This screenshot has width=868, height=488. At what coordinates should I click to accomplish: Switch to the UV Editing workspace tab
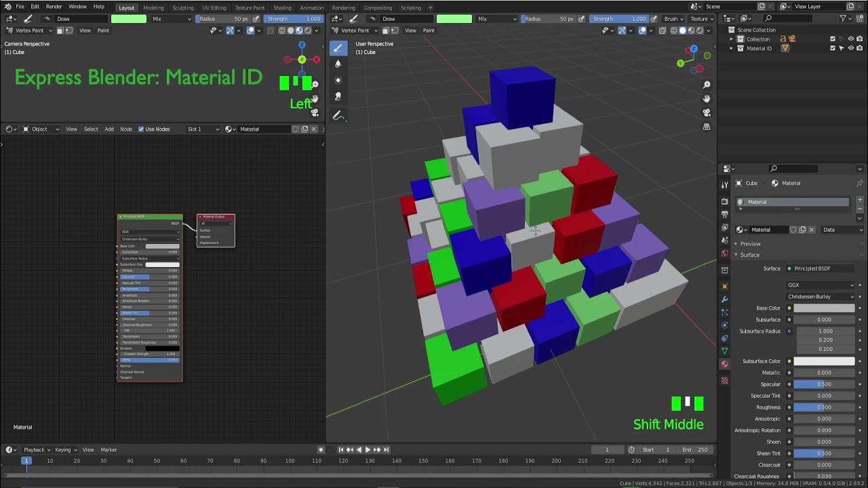tap(214, 7)
